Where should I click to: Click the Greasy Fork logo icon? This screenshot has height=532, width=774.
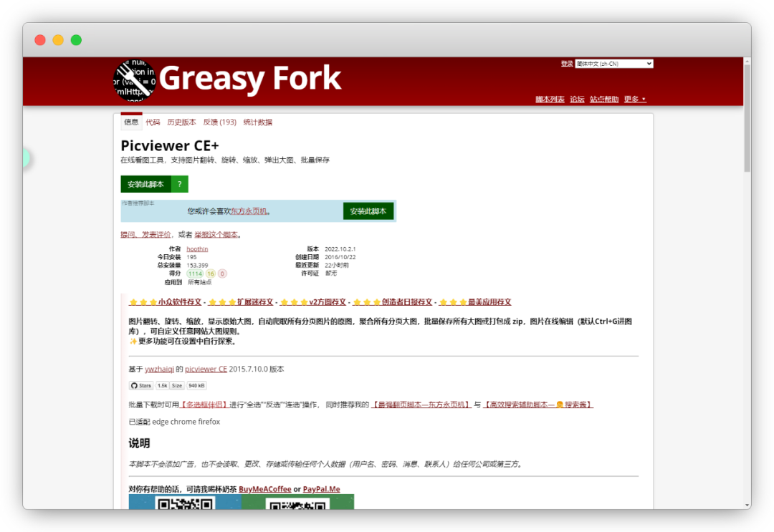(x=135, y=80)
